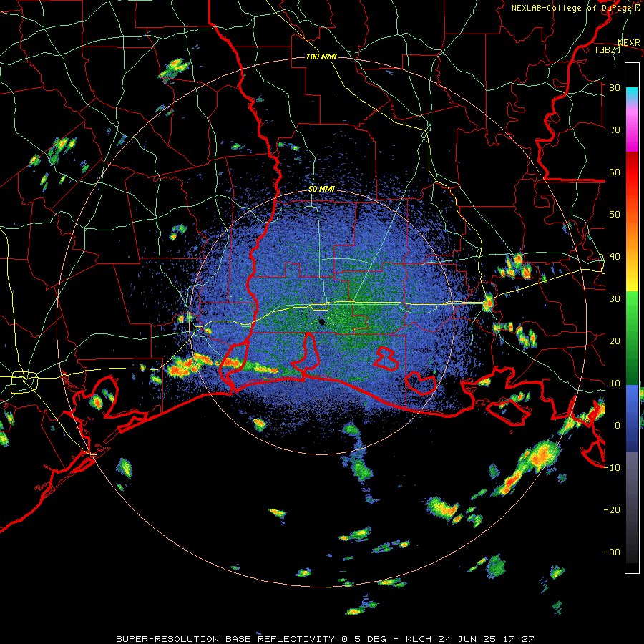Click the 10 value on the dBZ scale

point(615,384)
